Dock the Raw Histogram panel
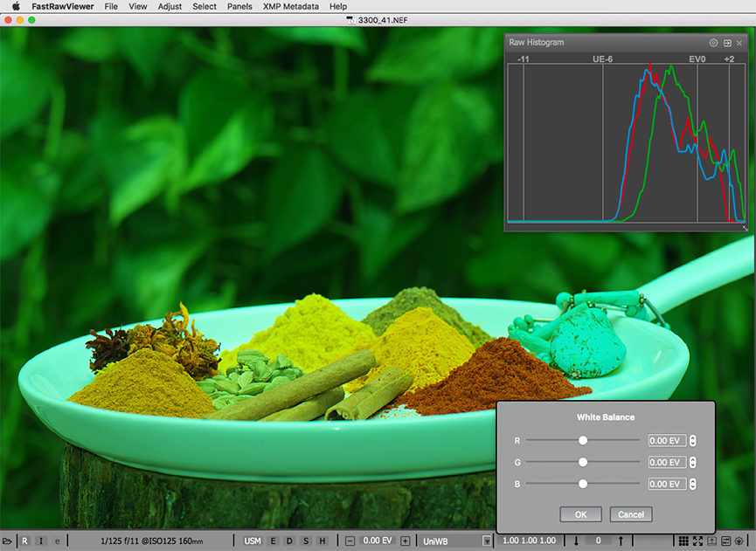 pos(727,43)
